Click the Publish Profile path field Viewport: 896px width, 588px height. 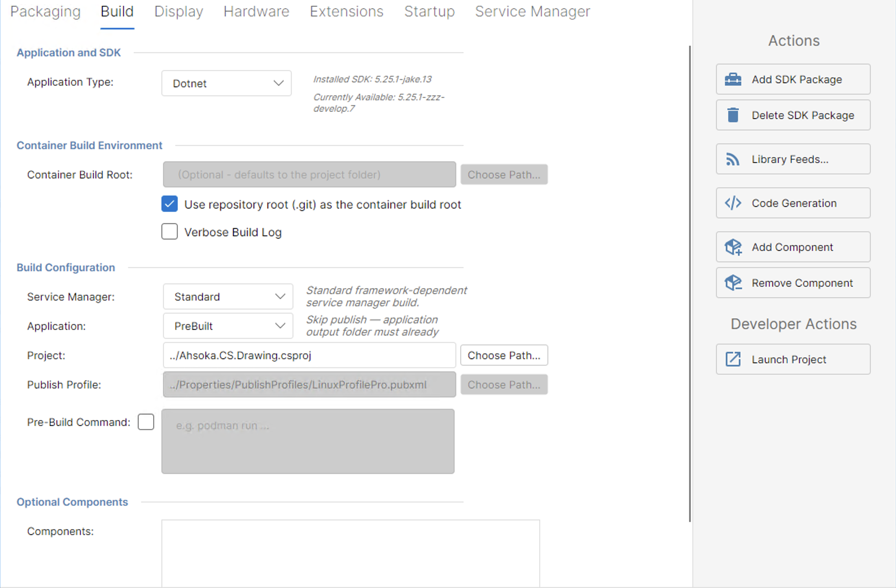[x=309, y=385]
